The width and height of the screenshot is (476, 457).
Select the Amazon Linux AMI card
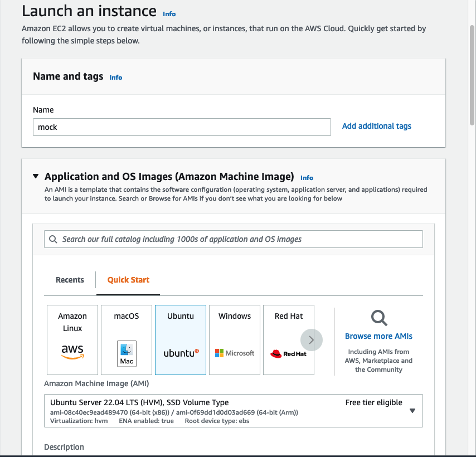(x=72, y=340)
